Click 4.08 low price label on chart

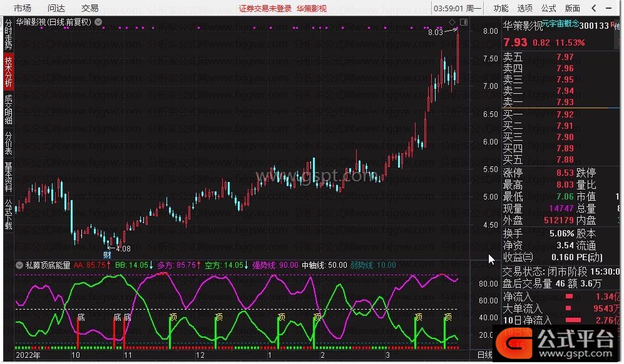tap(123, 249)
